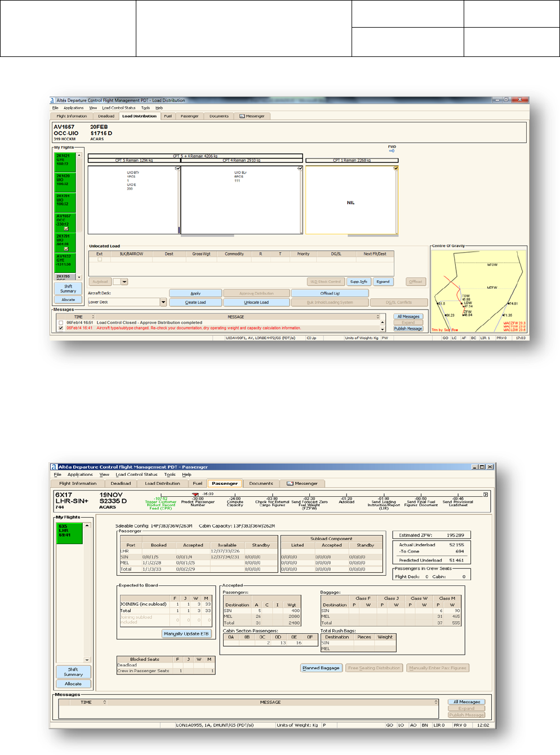
Task: Tick checkbox for Load Control Closed message
Action: point(61,323)
